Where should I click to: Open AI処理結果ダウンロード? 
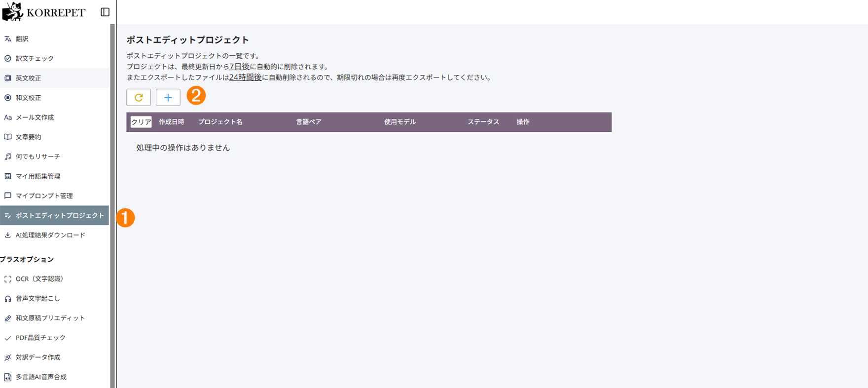54,235
